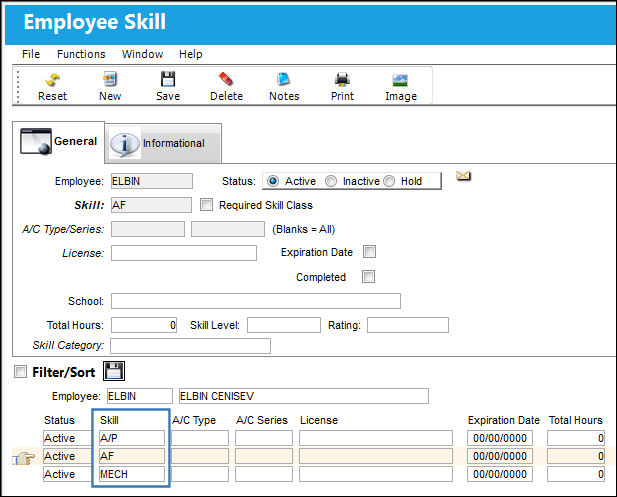
Task: Click the Skill Level input field
Action: pos(284,325)
